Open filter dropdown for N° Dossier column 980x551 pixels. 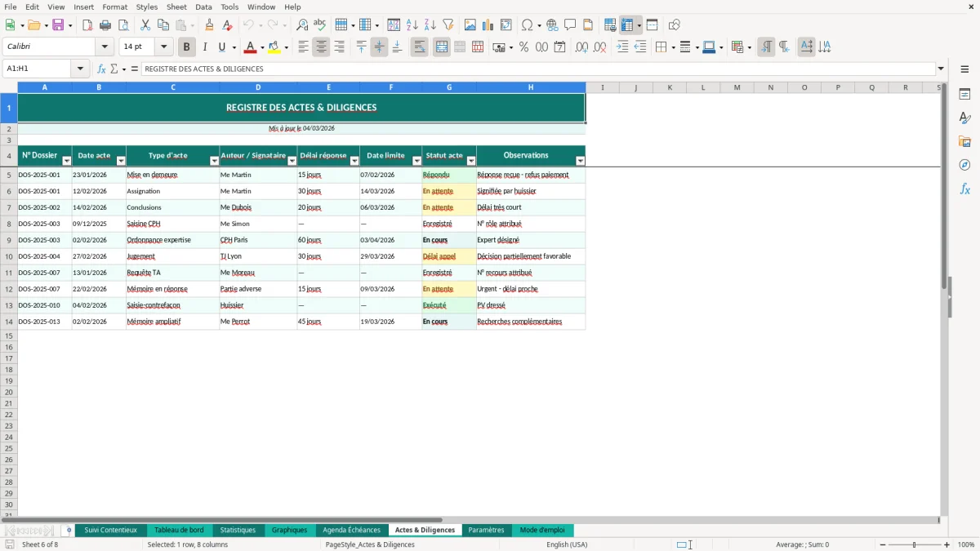click(67, 161)
